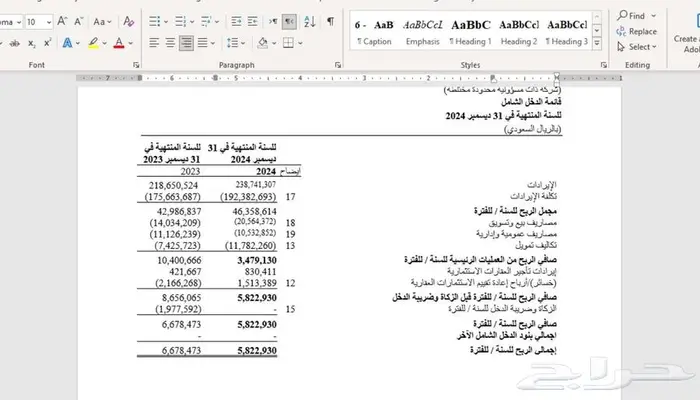Open the highlight color dropdown arrow
The image size is (700, 400).
coord(104,43)
